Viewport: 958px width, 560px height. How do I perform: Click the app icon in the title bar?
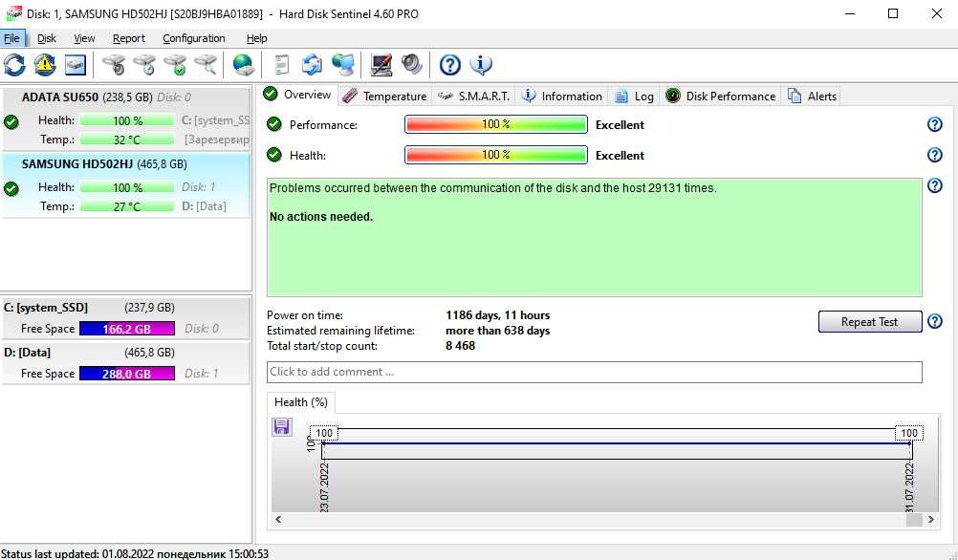12,13
